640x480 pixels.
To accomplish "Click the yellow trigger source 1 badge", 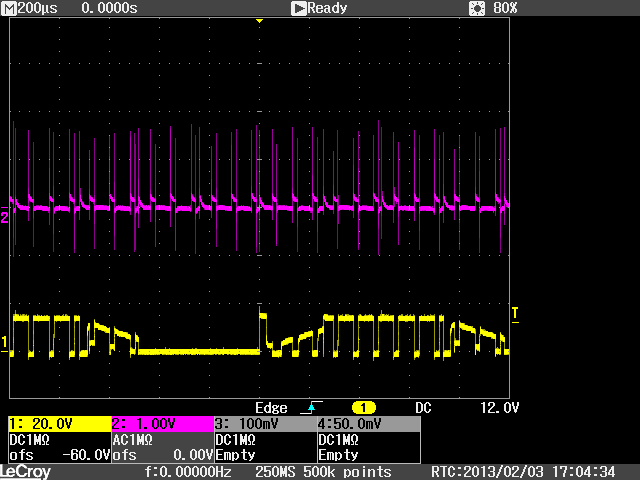I will [x=363, y=408].
